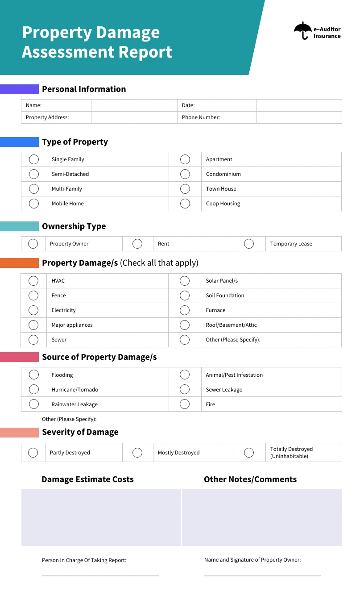Select Temporary Lease radio button
The width and height of the screenshot is (364, 600).
coord(249,244)
